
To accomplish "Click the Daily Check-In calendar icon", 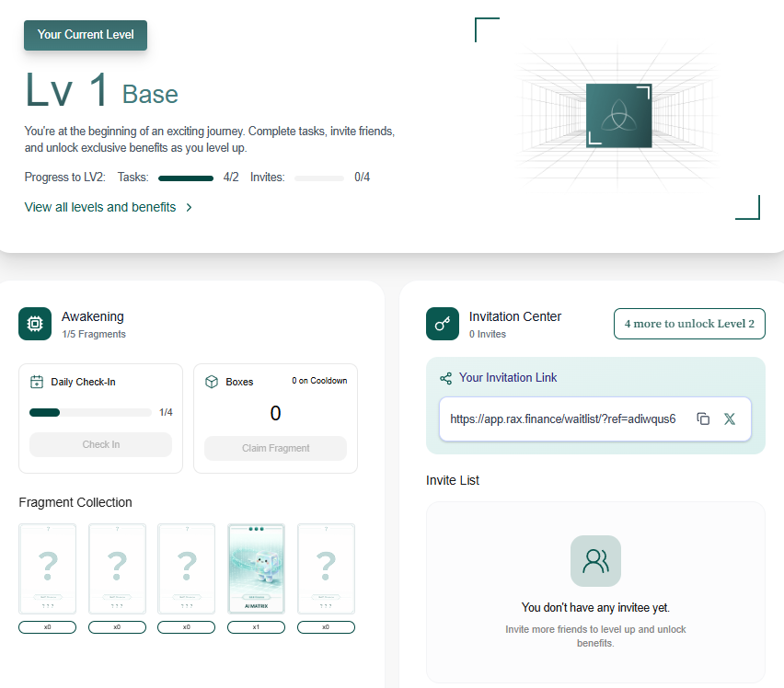I will (37, 382).
